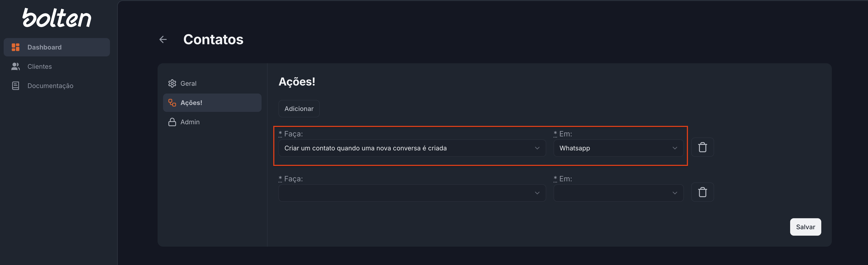Image resolution: width=868 pixels, height=265 pixels.
Task: Go to Clientes in the sidebar
Action: coord(39,66)
